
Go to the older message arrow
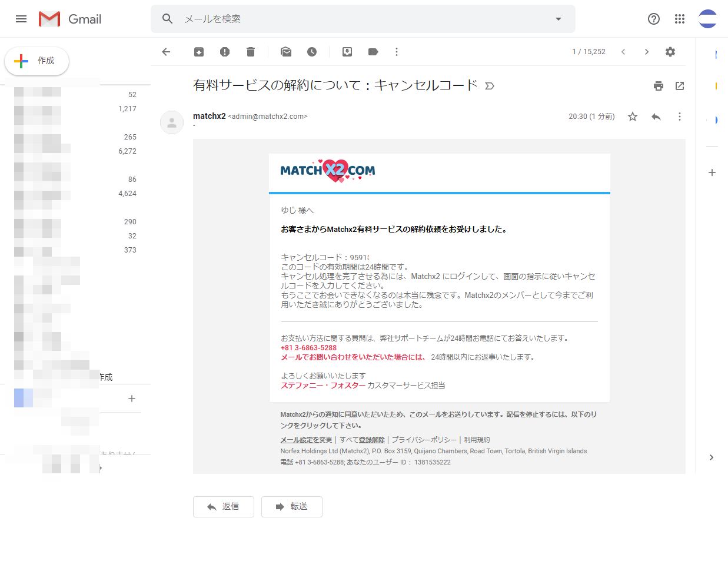pyautogui.click(x=647, y=52)
